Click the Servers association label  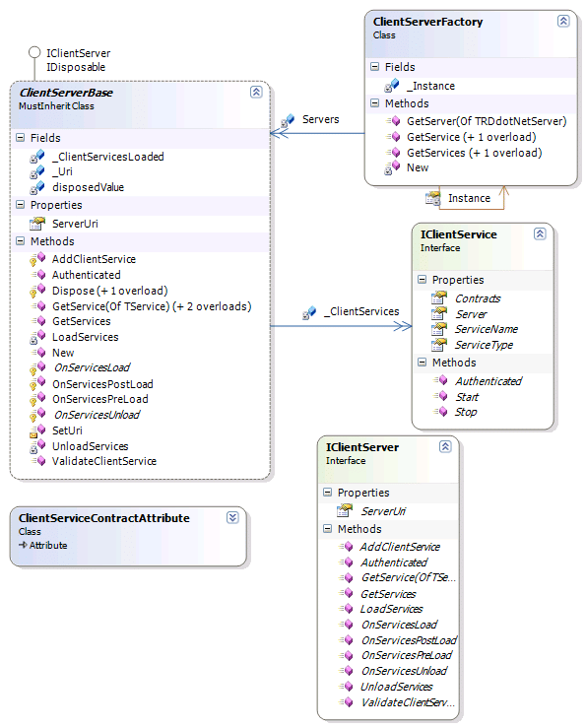pyautogui.click(x=320, y=119)
